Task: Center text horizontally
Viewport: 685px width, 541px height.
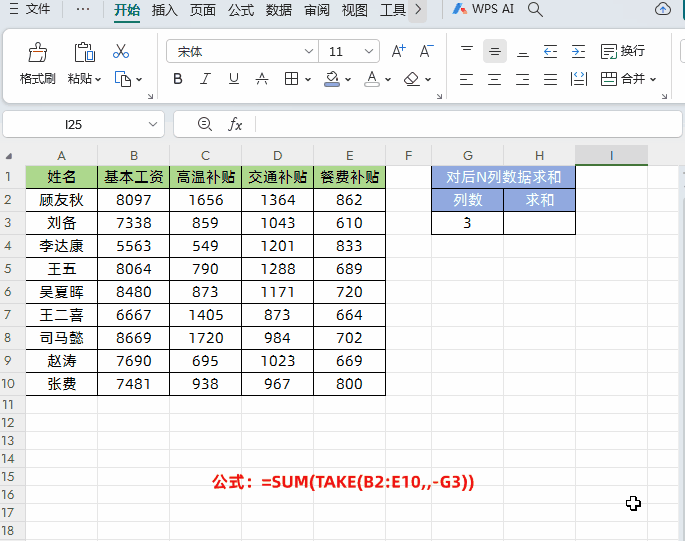Action: (495, 79)
